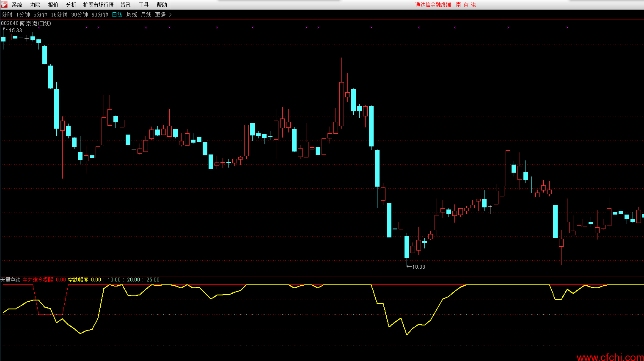This screenshot has width=644, height=361.
Task: Click the lowest cyan candlestick above 10.38
Action: pyautogui.click(x=407, y=247)
